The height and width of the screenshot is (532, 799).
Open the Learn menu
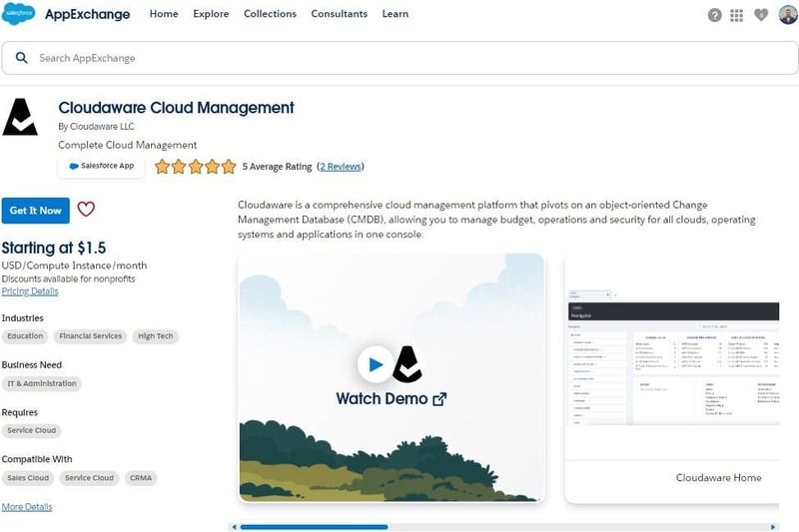point(396,14)
